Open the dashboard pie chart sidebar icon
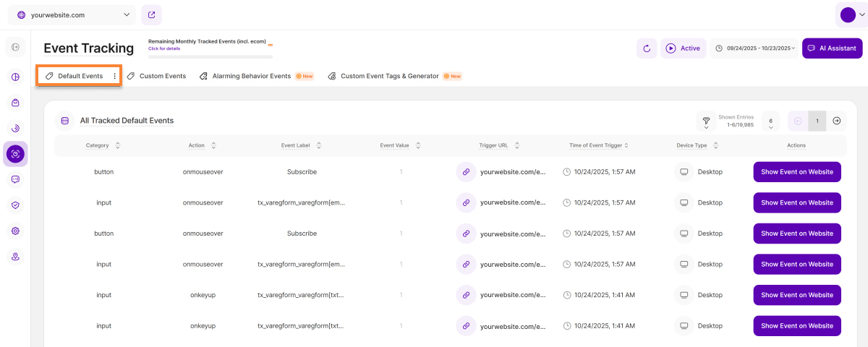Viewport: 868px width, 347px height. tap(15, 77)
